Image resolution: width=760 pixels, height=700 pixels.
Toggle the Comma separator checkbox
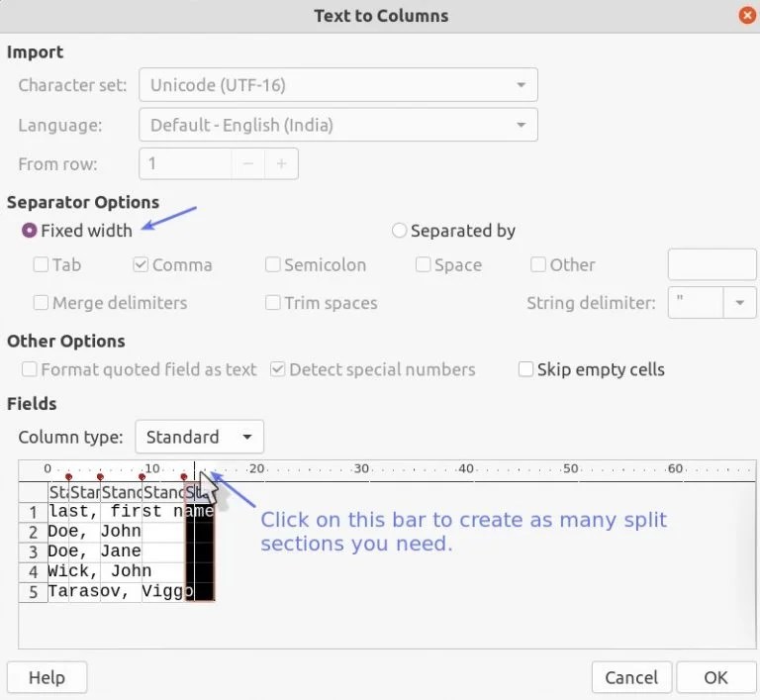coord(141,265)
